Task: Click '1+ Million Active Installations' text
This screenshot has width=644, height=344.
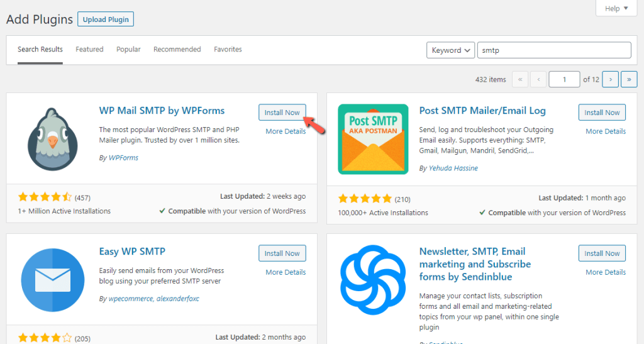Action: (x=64, y=211)
